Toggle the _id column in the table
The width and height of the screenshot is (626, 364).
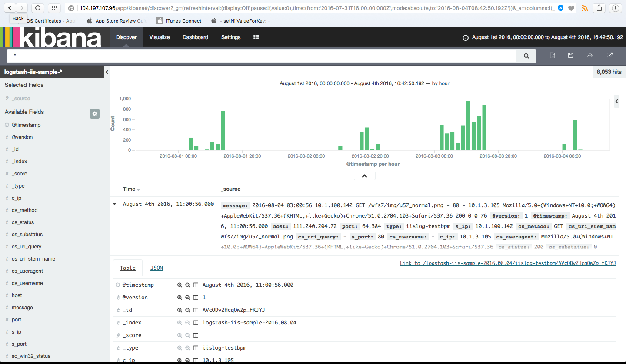click(196, 311)
